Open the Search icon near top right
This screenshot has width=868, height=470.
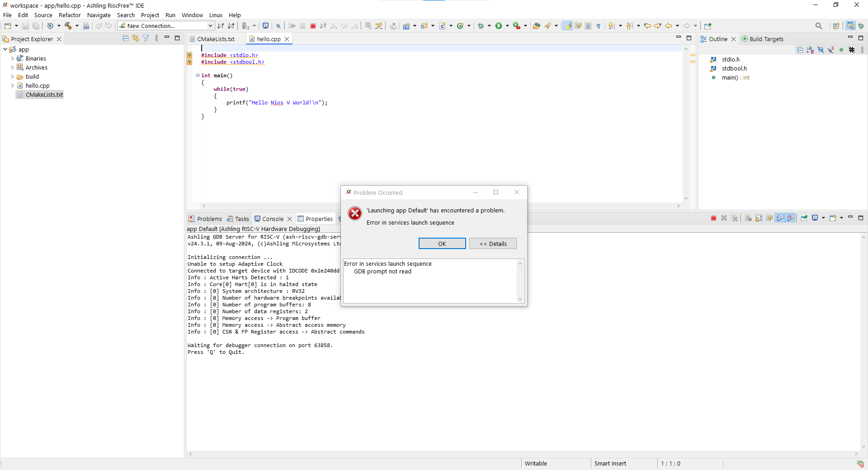[819, 26]
